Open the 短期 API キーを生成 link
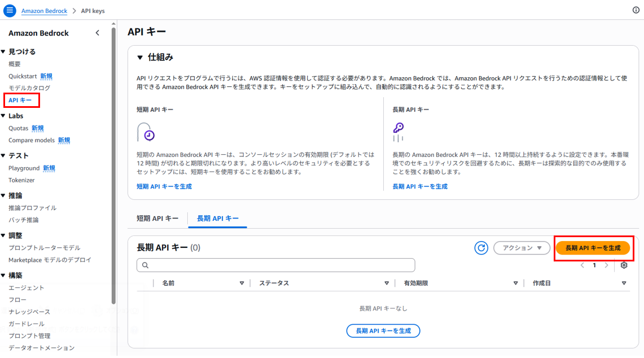Screen dimensions: 644x358 pyautogui.click(x=164, y=186)
